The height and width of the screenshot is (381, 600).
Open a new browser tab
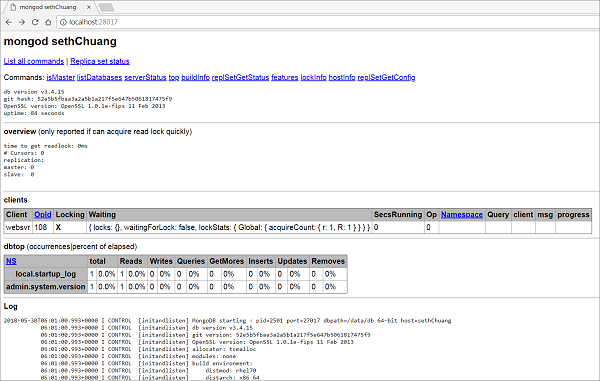click(106, 7)
